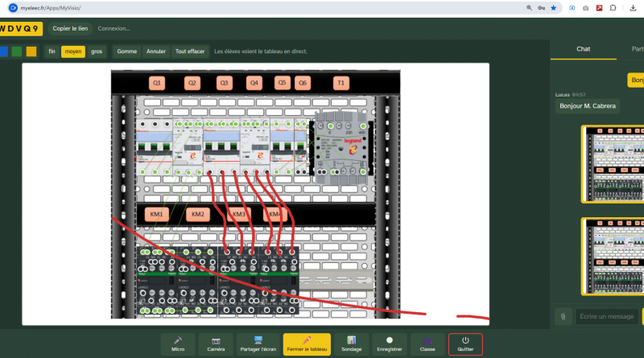The height and width of the screenshot is (358, 644).
Task: Click the KM1 label on the board
Action: pyautogui.click(x=156, y=214)
